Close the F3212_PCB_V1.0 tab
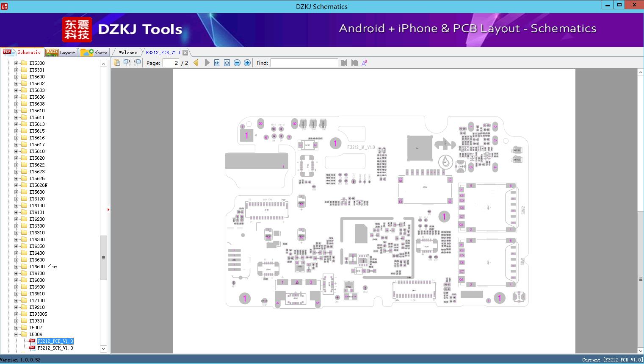 point(185,53)
